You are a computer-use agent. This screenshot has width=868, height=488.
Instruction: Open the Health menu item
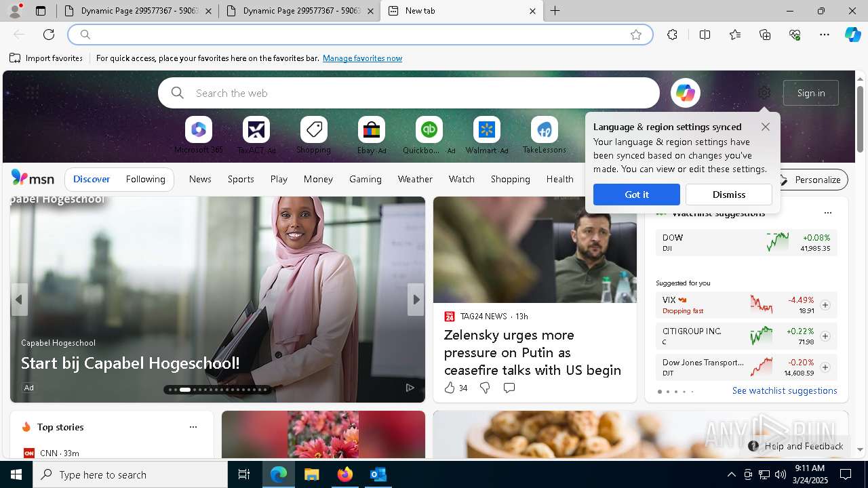tap(560, 180)
